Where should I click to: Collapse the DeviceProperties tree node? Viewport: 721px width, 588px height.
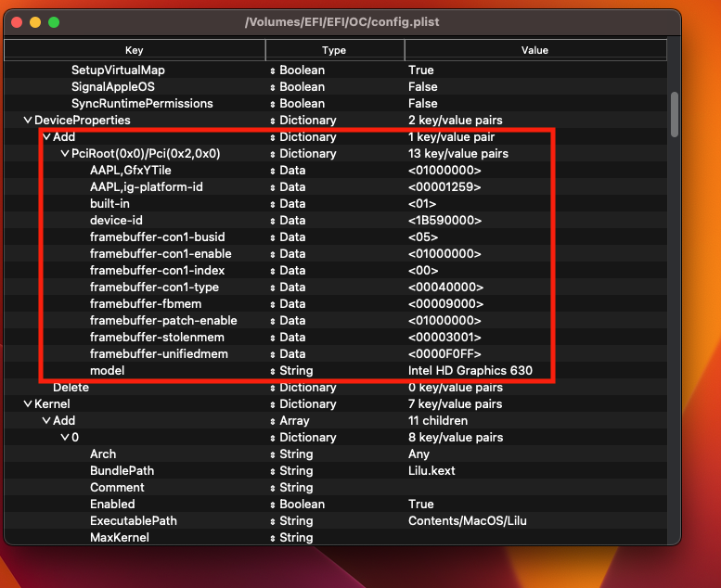tap(28, 121)
